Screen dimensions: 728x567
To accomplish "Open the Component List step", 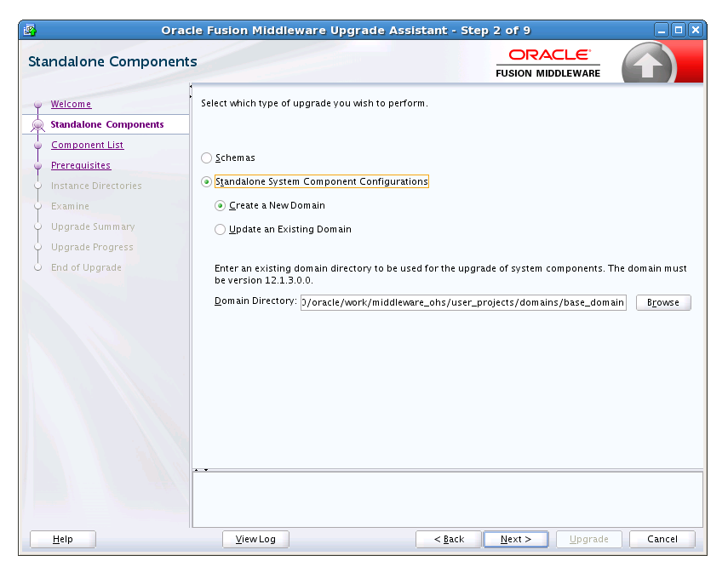I will 88,145.
